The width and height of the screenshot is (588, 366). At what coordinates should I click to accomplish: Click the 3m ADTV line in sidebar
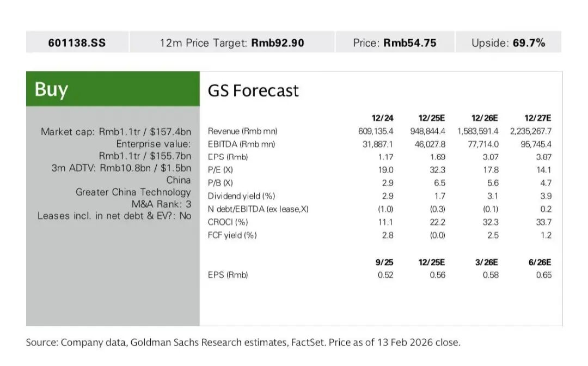(x=121, y=168)
